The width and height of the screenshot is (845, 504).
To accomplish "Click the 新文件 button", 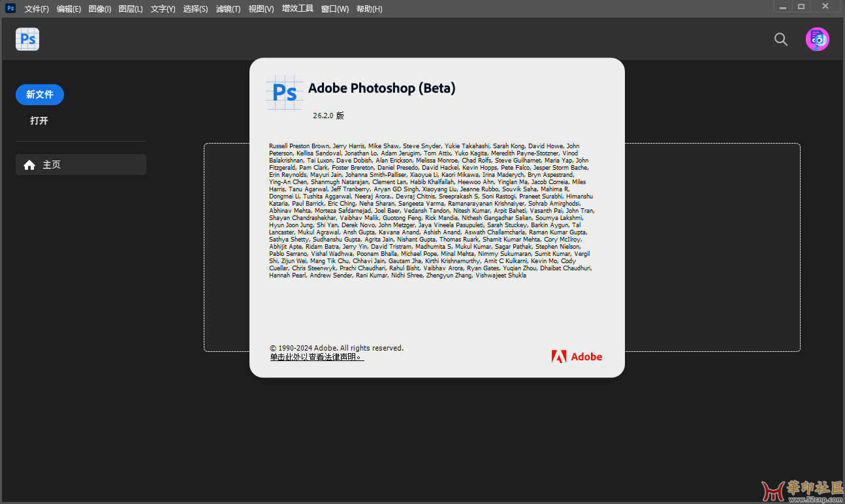I will (x=40, y=95).
